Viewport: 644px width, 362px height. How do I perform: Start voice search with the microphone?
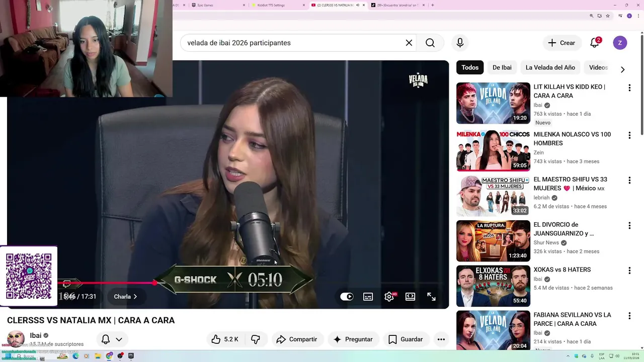click(460, 43)
